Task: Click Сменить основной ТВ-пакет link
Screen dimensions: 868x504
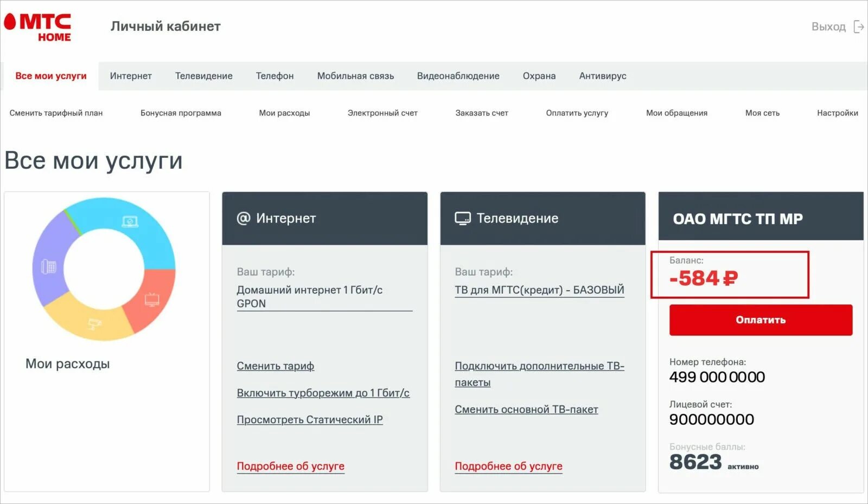Action: (526, 410)
